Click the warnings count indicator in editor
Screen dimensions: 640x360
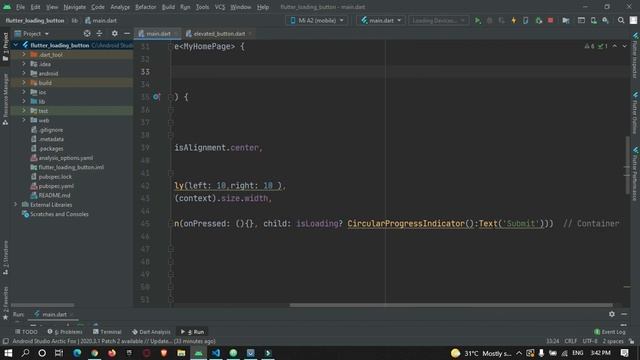click(590, 46)
